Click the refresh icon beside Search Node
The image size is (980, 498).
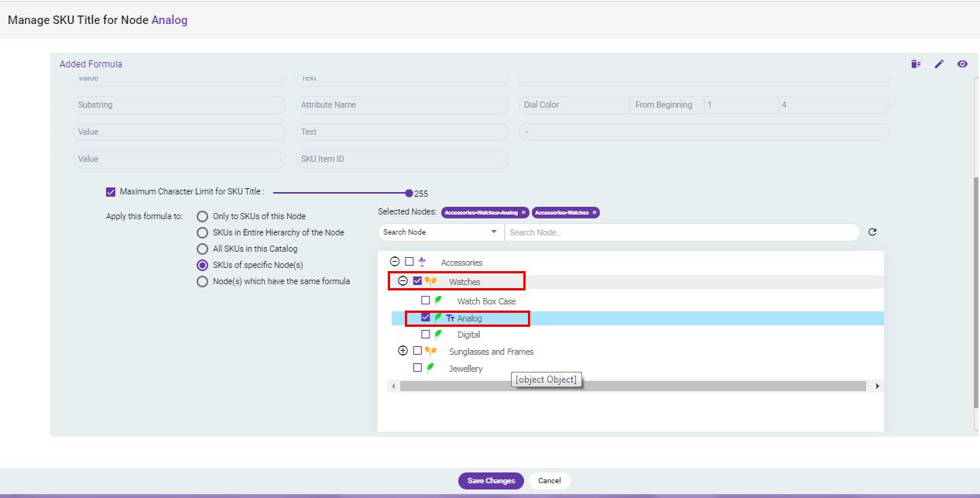tap(872, 232)
